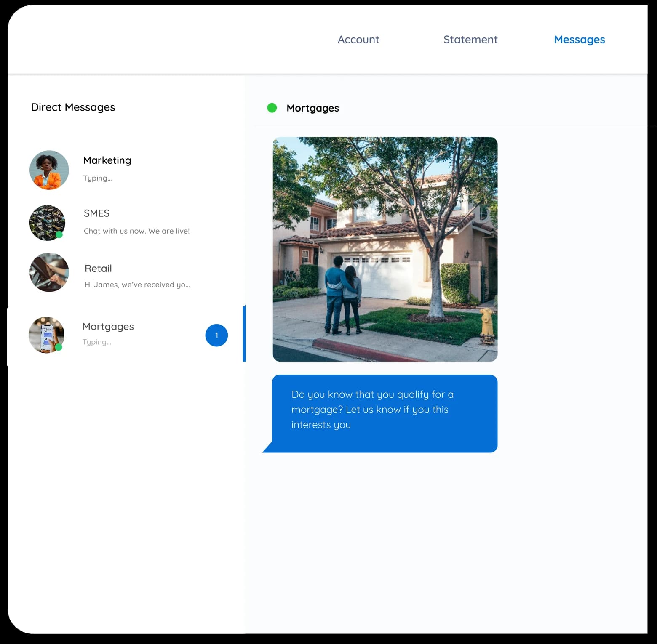Screen dimensions: 657x644
Task: Open the Account tab
Action: [x=358, y=40]
